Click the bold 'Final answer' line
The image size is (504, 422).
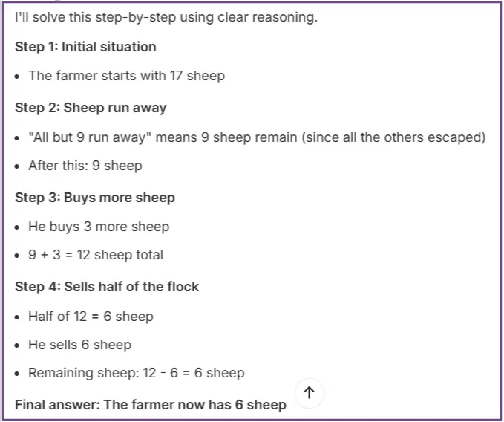(150, 405)
